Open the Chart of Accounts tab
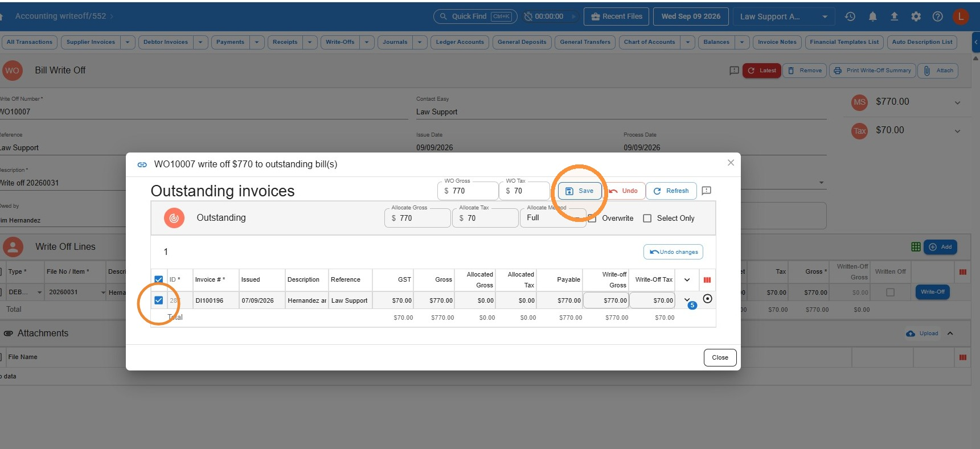This screenshot has width=980, height=449. point(649,42)
